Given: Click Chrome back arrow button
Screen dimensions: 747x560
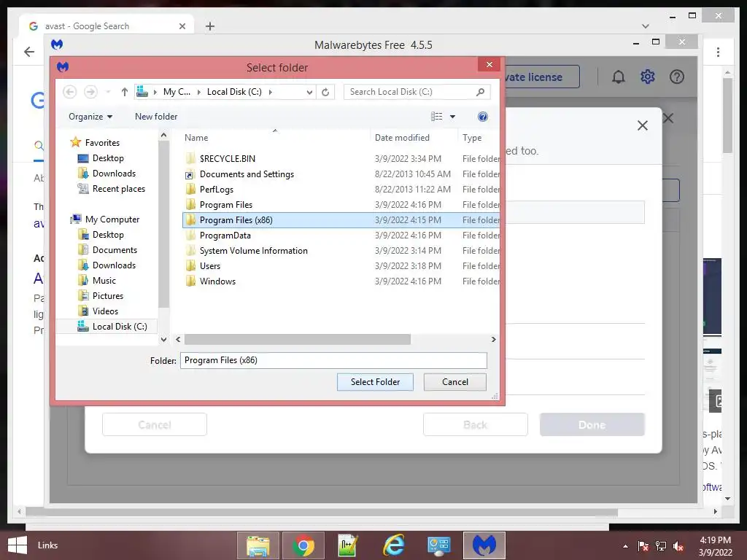Looking at the screenshot, I should pyautogui.click(x=29, y=52).
